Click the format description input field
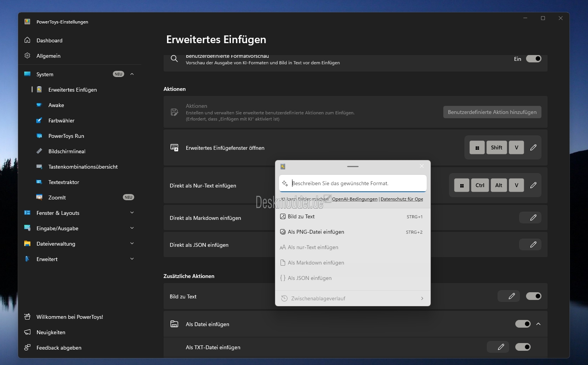 (353, 183)
